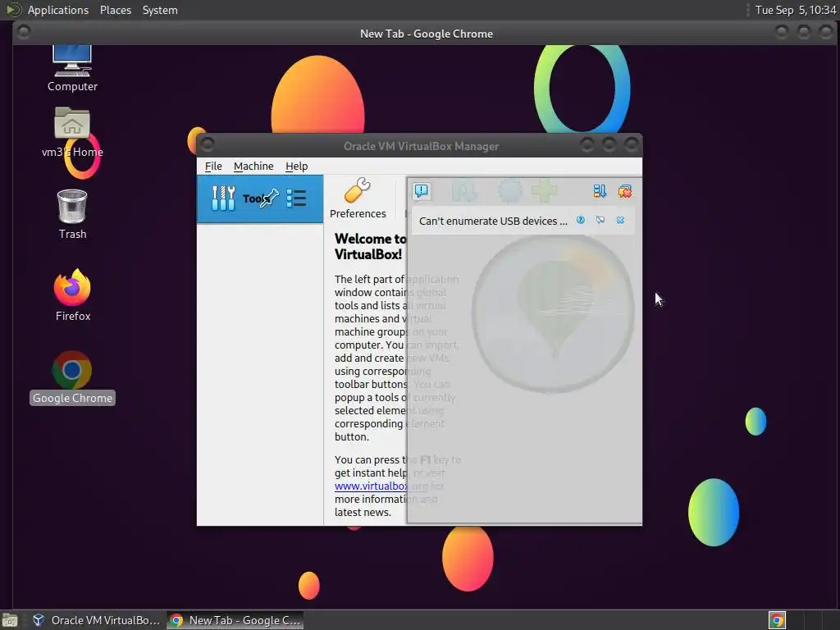Open the System menu in top panel
The height and width of the screenshot is (630, 840).
coord(160,10)
